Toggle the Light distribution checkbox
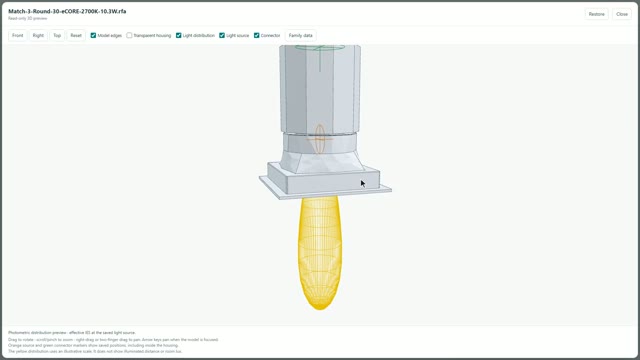Screen dimensions: 640x360 [178, 36]
